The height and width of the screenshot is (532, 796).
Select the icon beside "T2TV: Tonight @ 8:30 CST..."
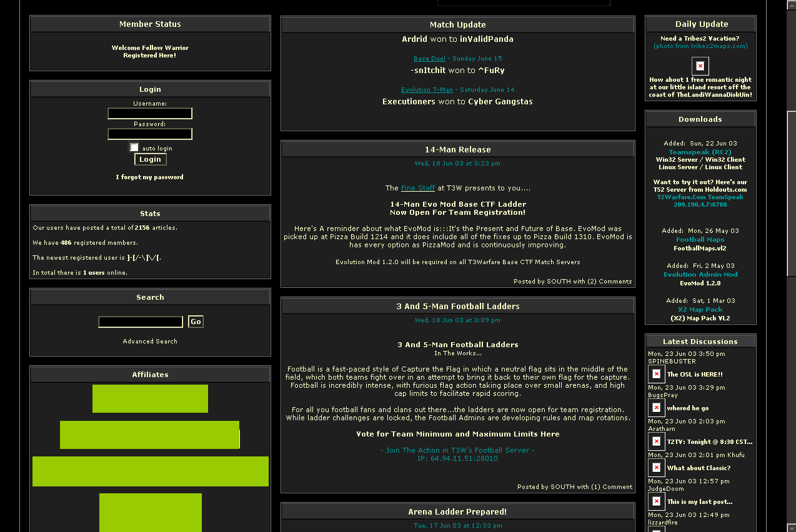[657, 441]
